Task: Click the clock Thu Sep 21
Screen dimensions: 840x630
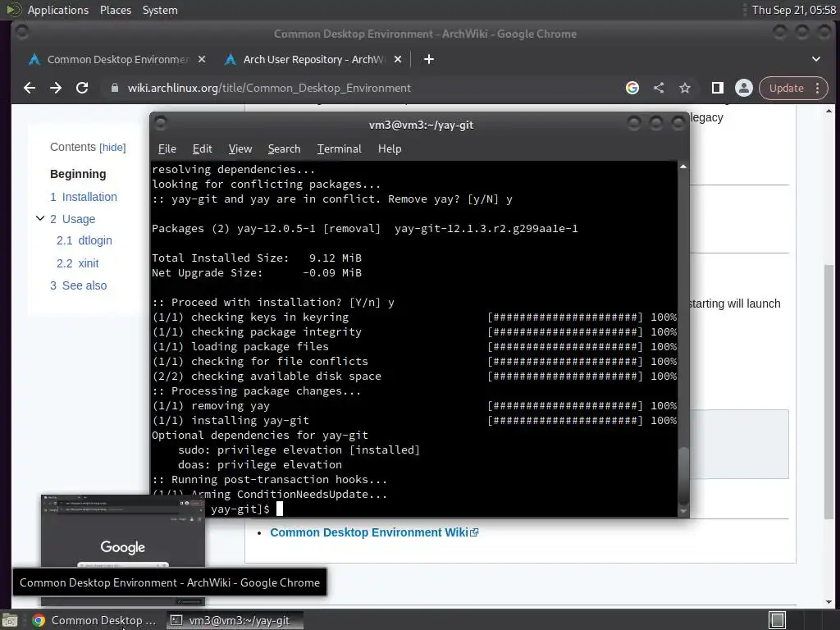Action: 794,10
